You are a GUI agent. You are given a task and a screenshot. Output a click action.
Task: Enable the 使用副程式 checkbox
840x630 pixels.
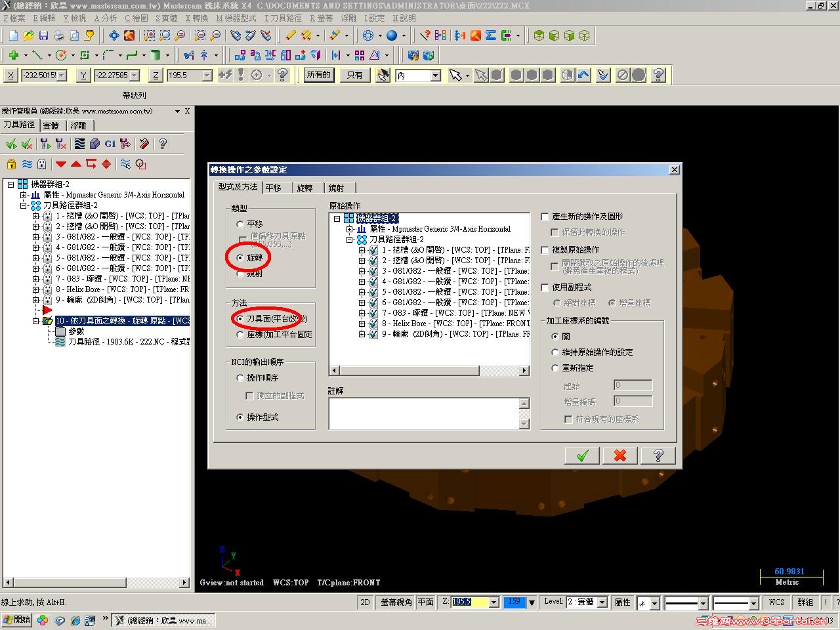click(x=545, y=287)
